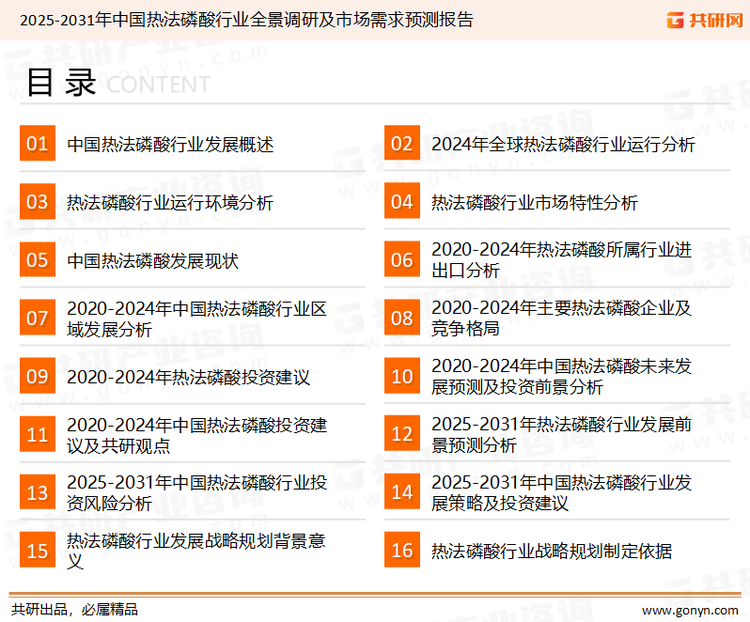The height and width of the screenshot is (622, 750).
Task: Click the orange 04 chapter number box
Action: (x=402, y=201)
